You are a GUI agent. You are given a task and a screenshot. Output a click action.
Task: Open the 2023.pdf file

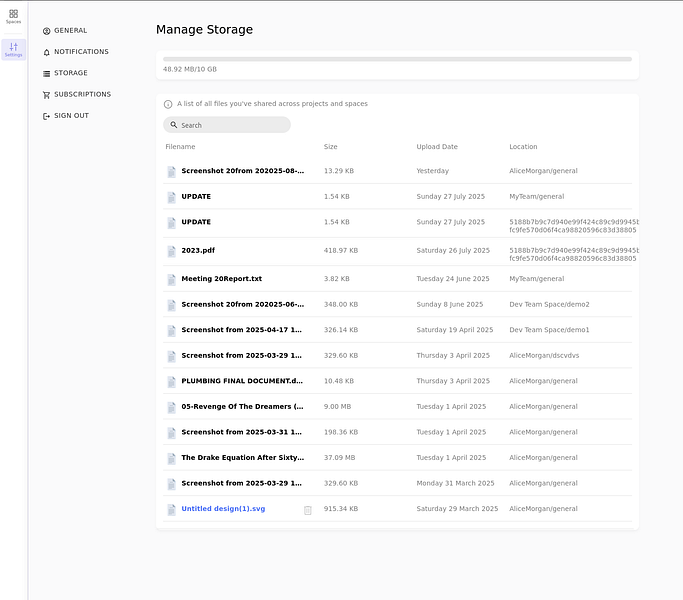(x=198, y=251)
